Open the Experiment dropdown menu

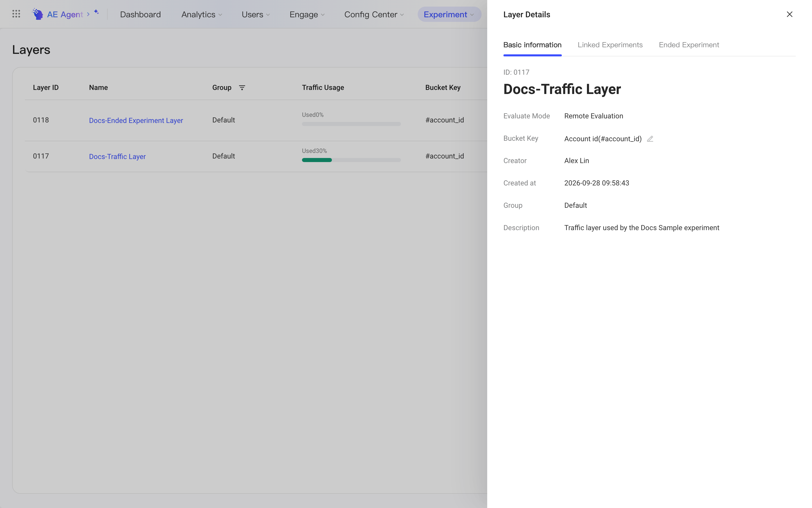click(449, 14)
